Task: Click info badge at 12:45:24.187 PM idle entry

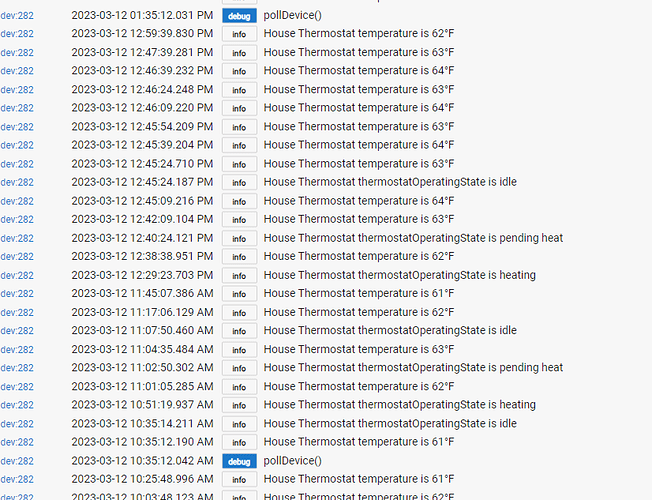Action: click(239, 183)
